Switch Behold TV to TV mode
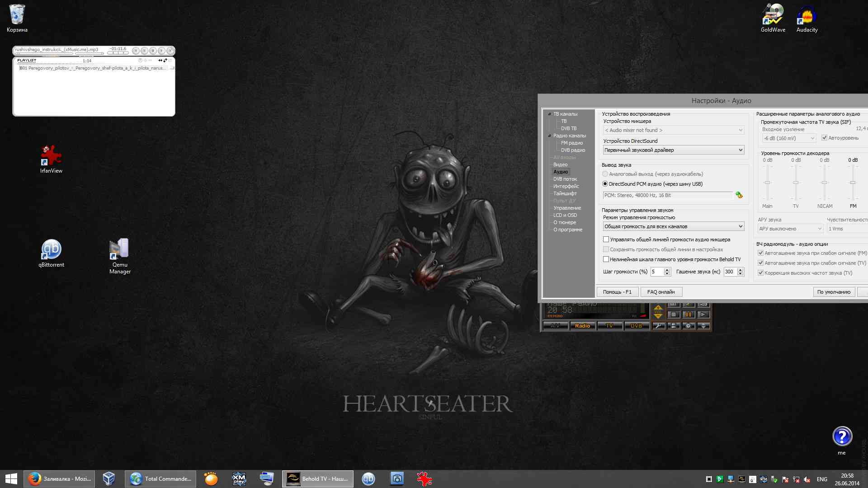The image size is (868, 488). [x=609, y=326]
